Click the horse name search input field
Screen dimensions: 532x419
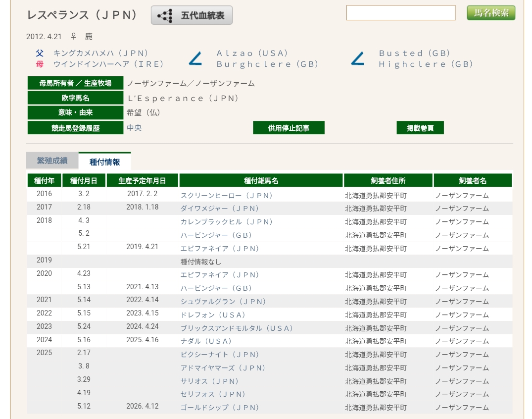(400, 13)
